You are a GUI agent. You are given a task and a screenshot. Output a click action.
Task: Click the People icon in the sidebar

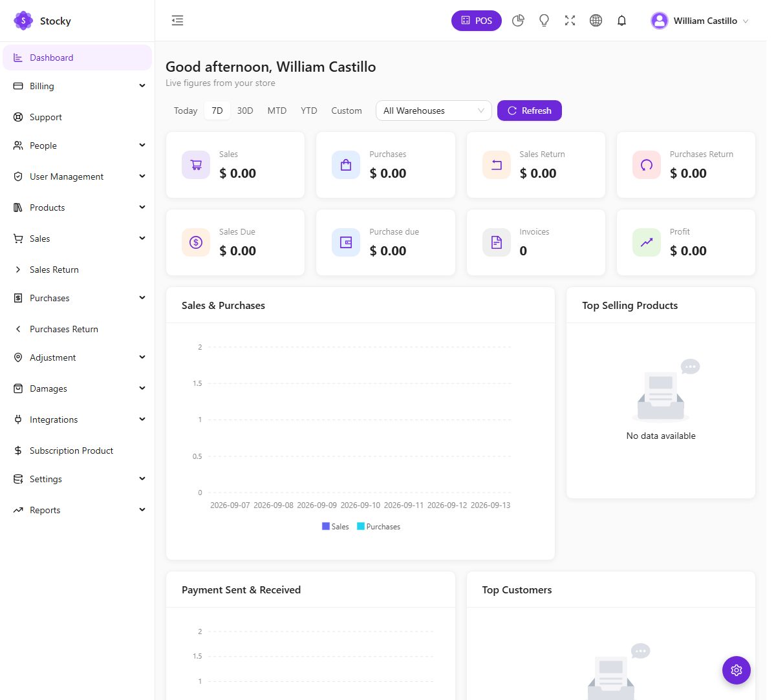[18, 145]
